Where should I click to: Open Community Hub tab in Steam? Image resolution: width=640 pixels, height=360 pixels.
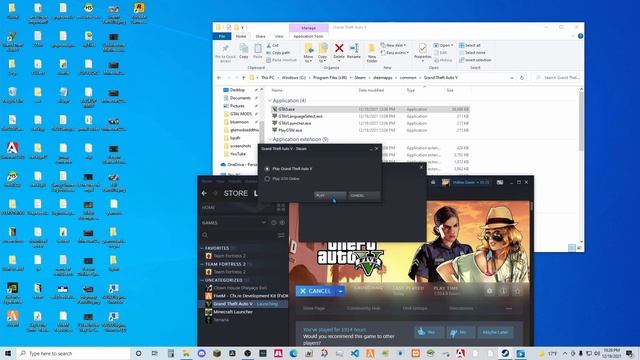(363, 308)
